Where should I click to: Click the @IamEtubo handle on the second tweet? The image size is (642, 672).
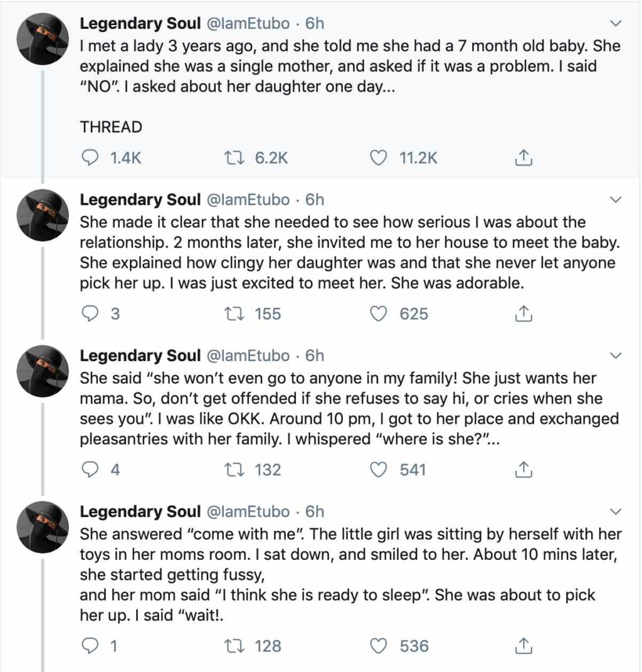(248, 200)
